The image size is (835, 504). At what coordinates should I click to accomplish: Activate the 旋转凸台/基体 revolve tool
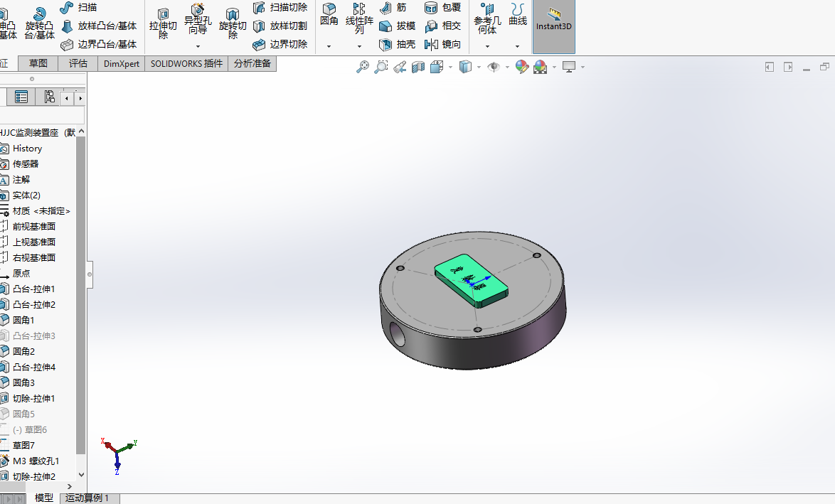39,23
